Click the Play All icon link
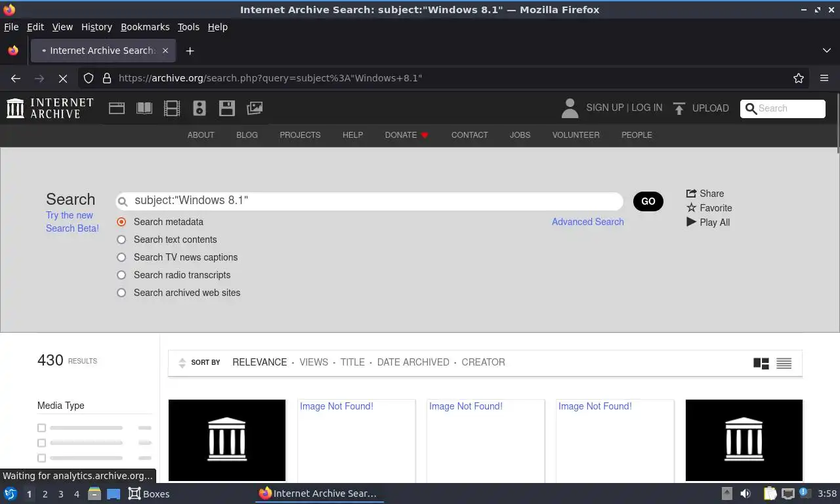840x504 pixels. coord(707,222)
